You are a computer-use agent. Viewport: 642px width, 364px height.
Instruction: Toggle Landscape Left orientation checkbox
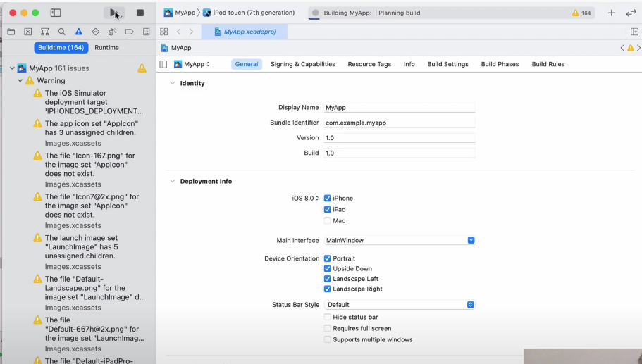327,279
